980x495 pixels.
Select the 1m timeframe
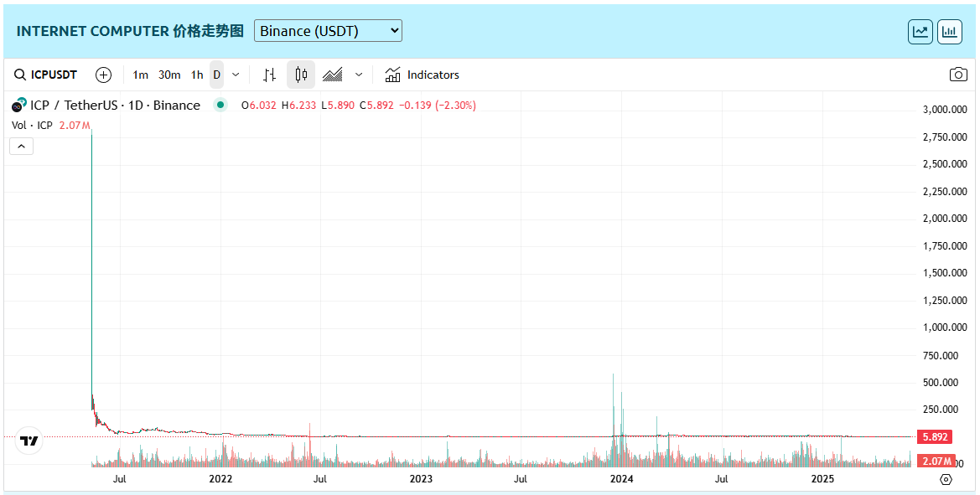(140, 75)
